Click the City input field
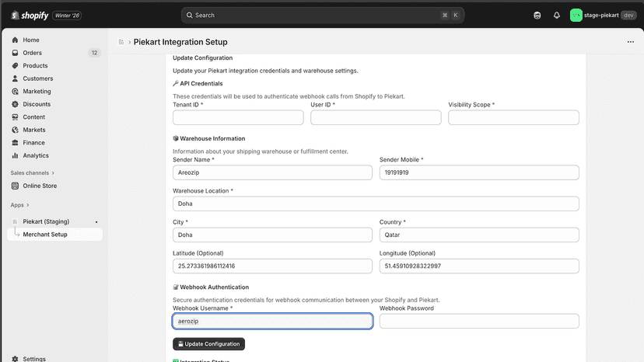Screen dimensions: 644x362 (272, 235)
